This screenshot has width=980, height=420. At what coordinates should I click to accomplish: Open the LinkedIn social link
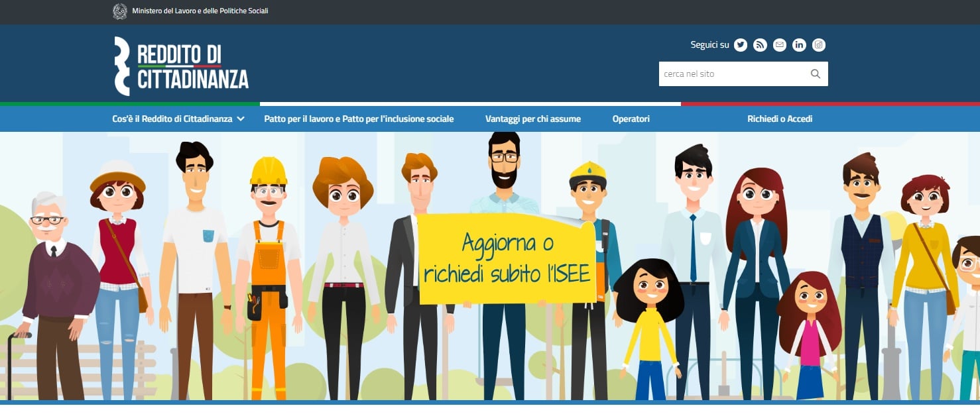(x=799, y=45)
